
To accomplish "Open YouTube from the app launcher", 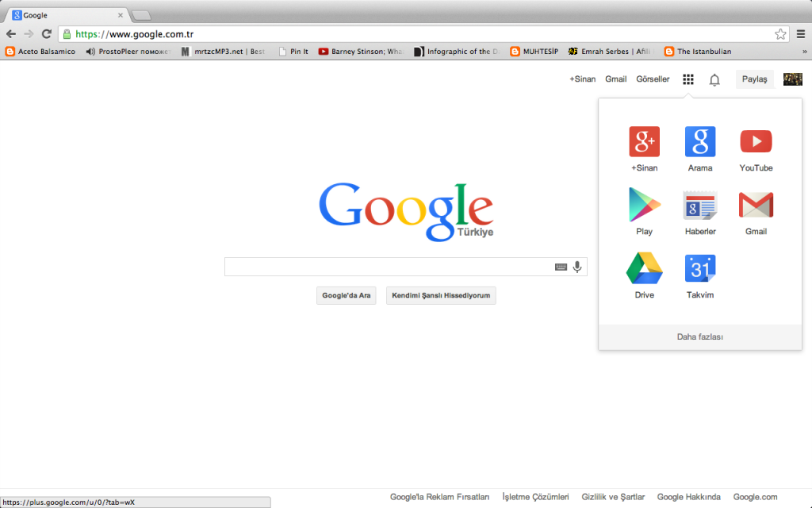I will coord(755,142).
